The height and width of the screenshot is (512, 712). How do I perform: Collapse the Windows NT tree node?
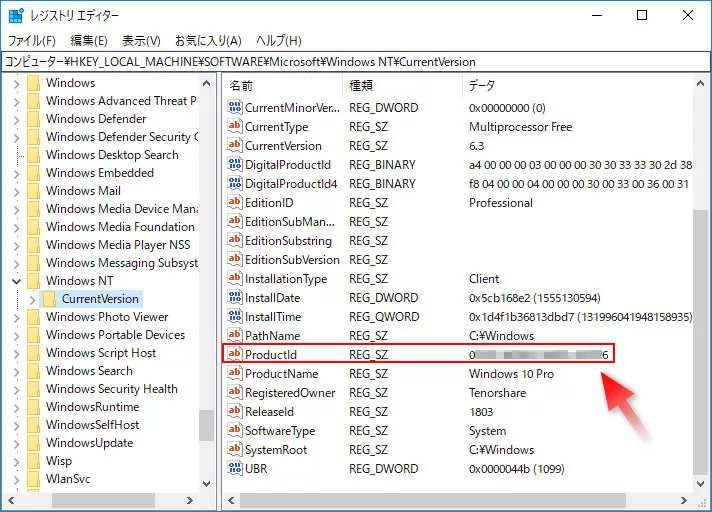(16, 281)
